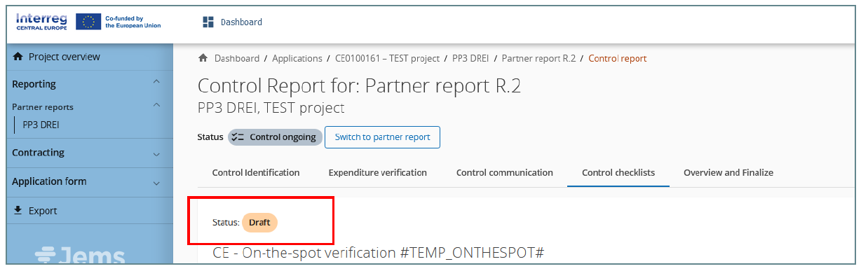The image size is (868, 271).
Task: Click the Dashboard grid icon in top bar
Action: [208, 22]
